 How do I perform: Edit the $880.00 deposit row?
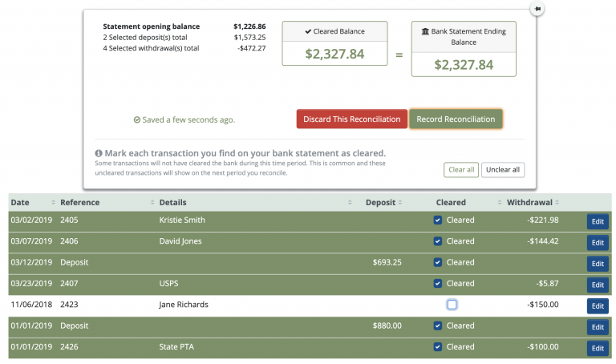coord(598,327)
